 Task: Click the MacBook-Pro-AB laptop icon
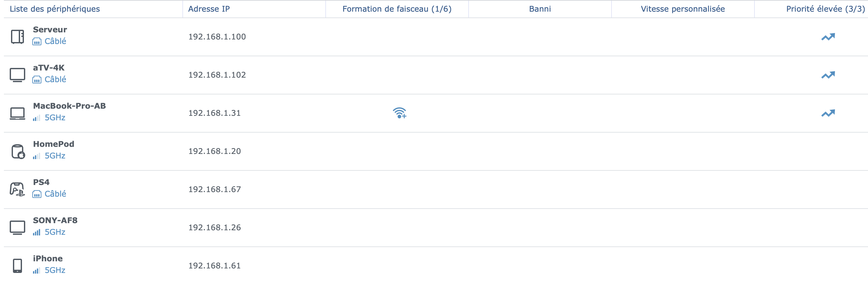[17, 114]
